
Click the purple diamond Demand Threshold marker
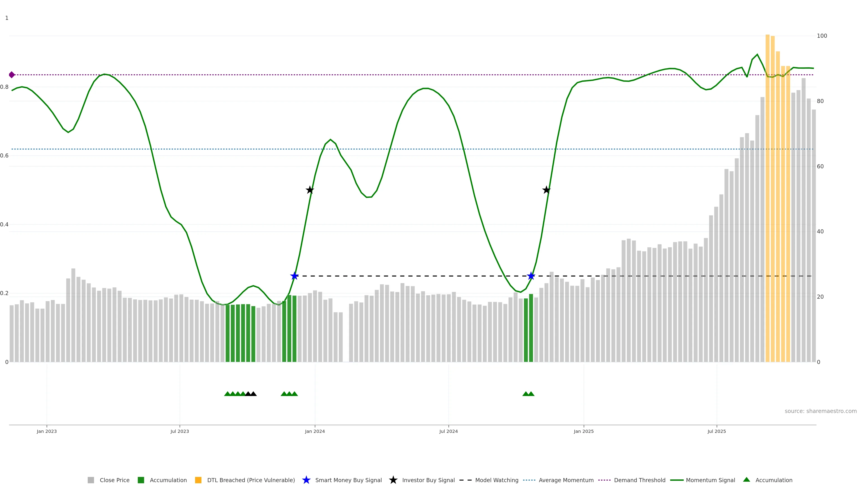[x=12, y=75]
